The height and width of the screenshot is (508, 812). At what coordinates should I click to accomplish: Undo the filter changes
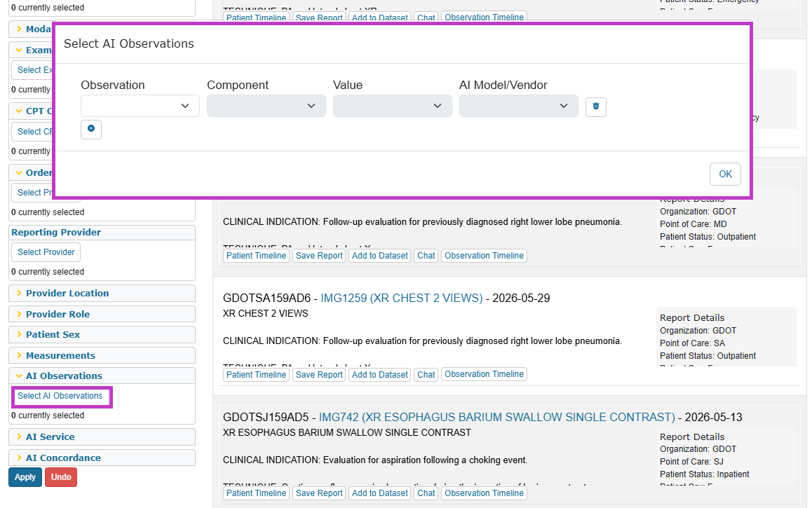pos(61,477)
